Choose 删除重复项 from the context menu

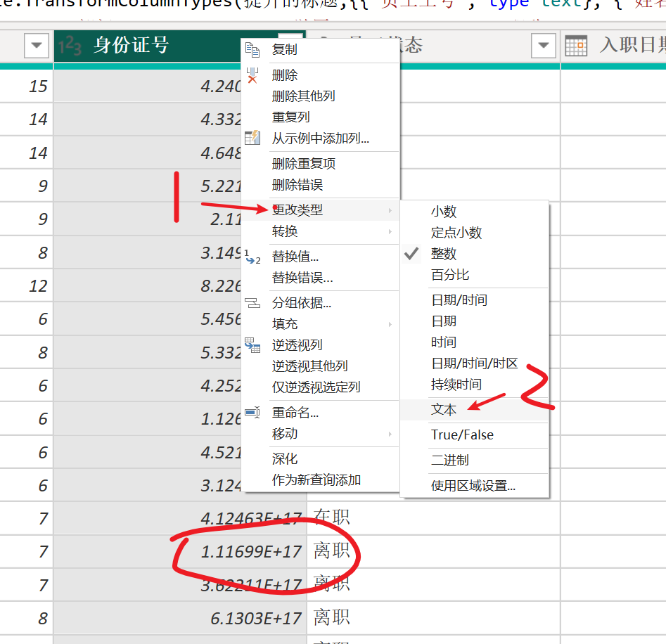[x=304, y=164]
